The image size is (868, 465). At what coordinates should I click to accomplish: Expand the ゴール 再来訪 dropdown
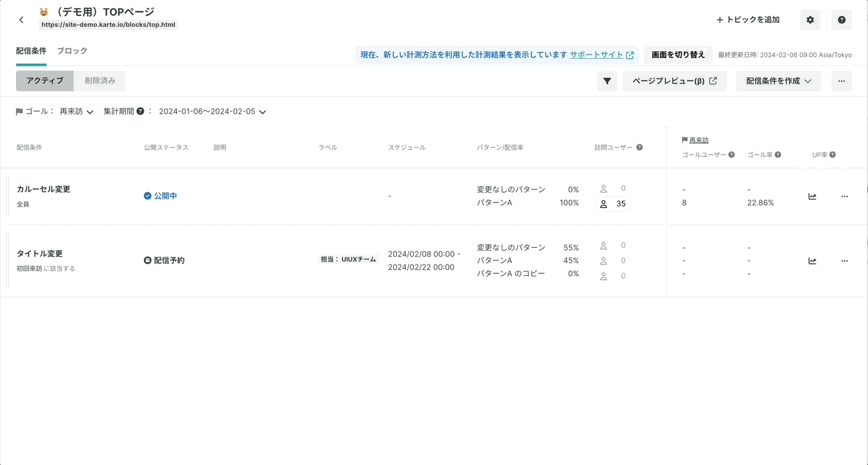[x=77, y=112]
